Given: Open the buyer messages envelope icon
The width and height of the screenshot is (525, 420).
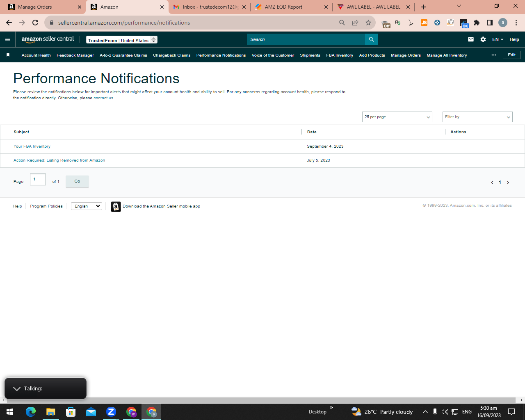Looking at the screenshot, I should coord(471,39).
